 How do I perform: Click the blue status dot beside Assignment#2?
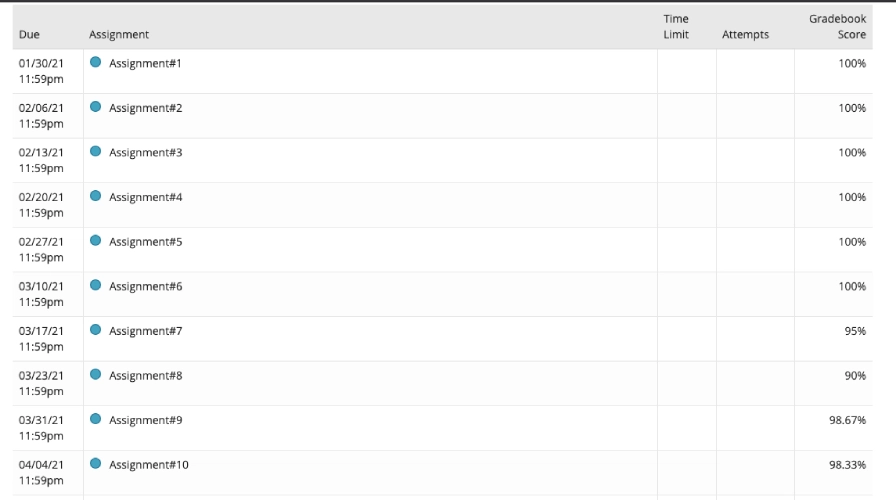96,107
